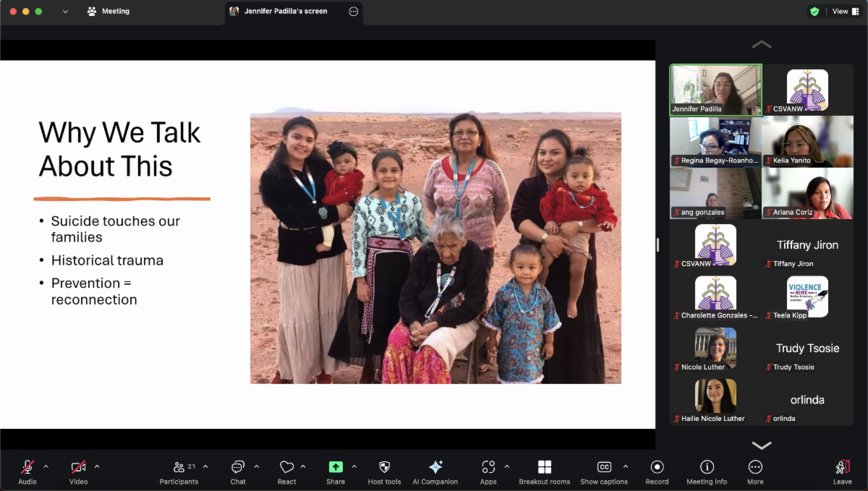
Task: Start recording with Record button
Action: pyautogui.click(x=657, y=467)
